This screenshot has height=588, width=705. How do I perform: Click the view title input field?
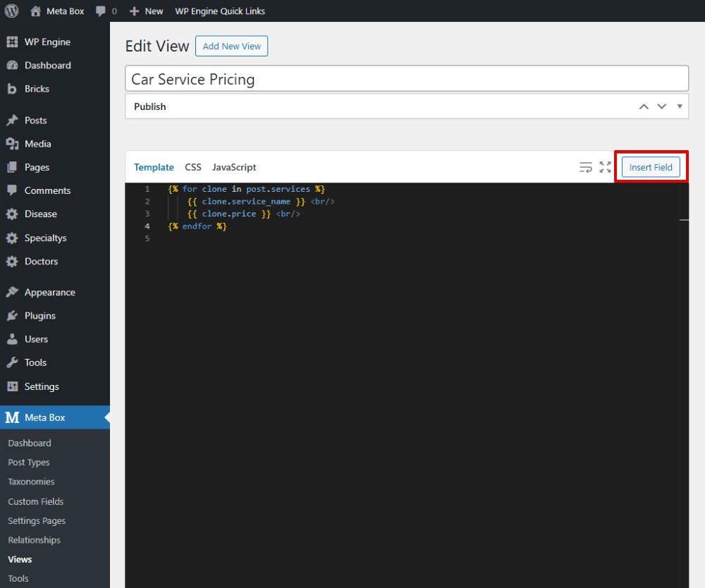click(x=406, y=79)
